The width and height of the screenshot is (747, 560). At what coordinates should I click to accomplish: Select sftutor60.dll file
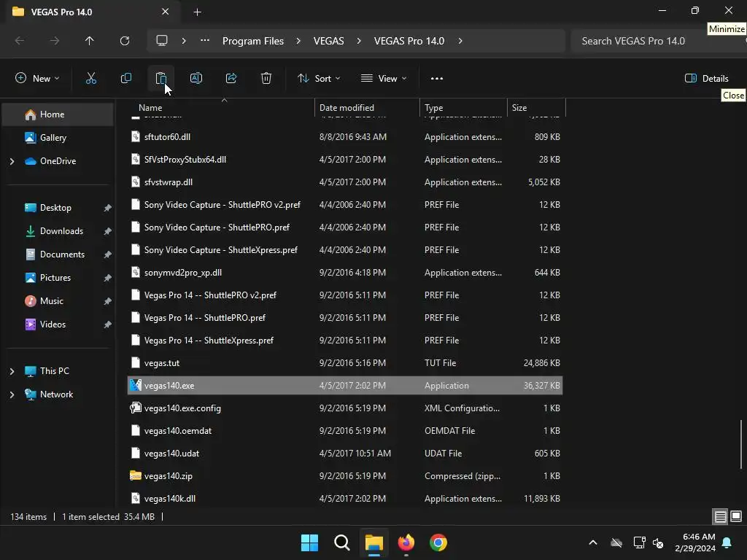click(345, 136)
